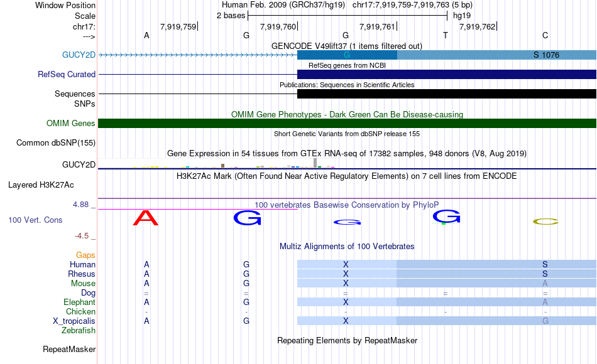597x364 pixels.
Task: Click the S 1076 codon in GENCODE
Action: coord(546,55)
